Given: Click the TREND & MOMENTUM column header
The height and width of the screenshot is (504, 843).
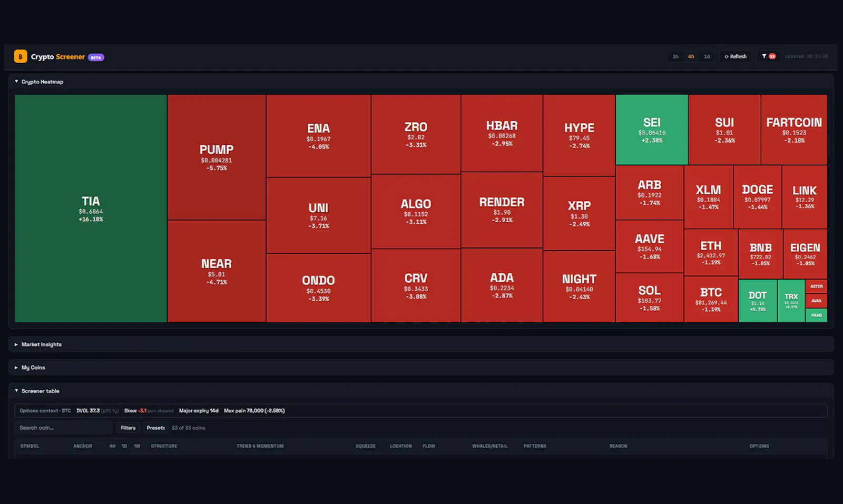Looking at the screenshot, I should tap(260, 446).
